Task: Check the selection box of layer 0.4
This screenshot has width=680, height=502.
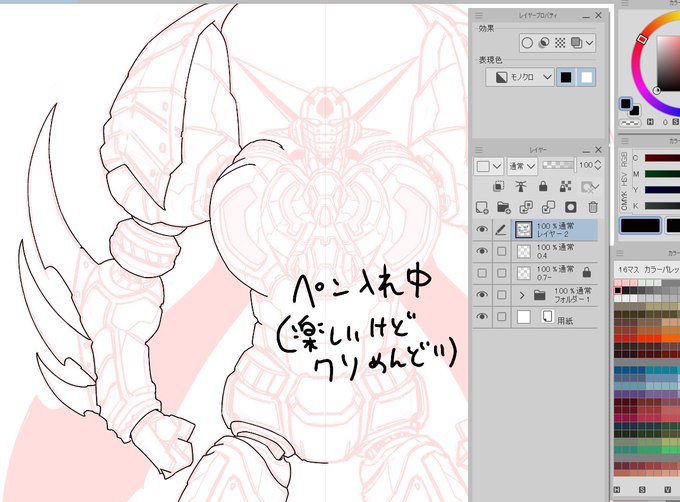Action: tap(501, 251)
